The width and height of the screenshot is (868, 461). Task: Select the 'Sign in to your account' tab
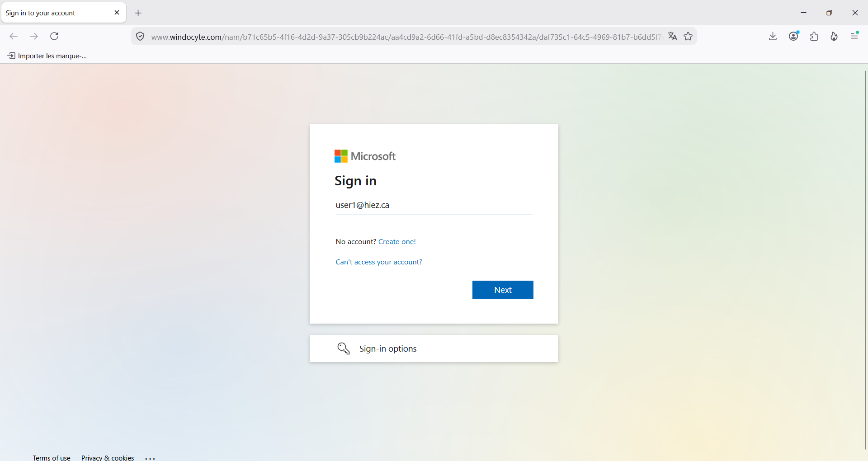[x=64, y=13]
